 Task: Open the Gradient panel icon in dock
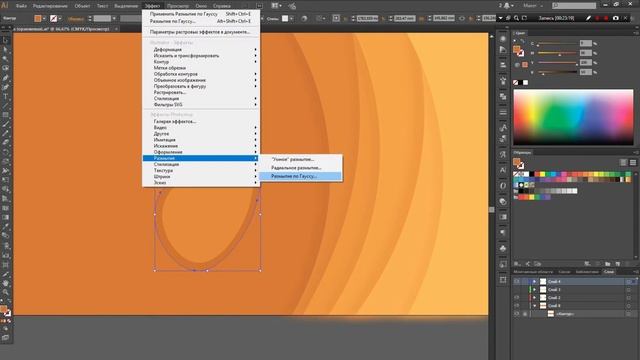tap(503, 217)
